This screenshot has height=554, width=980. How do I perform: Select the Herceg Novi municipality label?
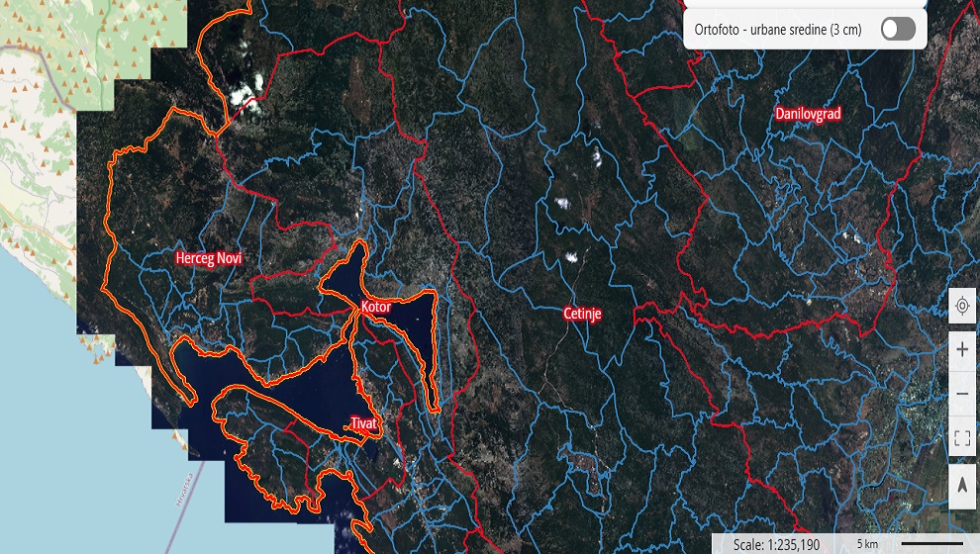click(208, 258)
